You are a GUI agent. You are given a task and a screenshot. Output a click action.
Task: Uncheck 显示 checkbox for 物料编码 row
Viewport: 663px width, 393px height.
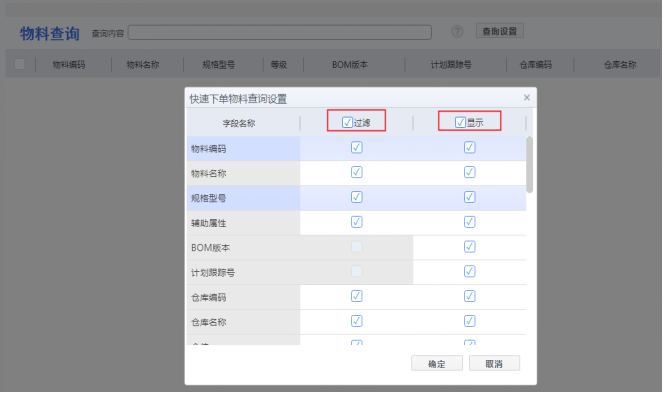point(469,147)
